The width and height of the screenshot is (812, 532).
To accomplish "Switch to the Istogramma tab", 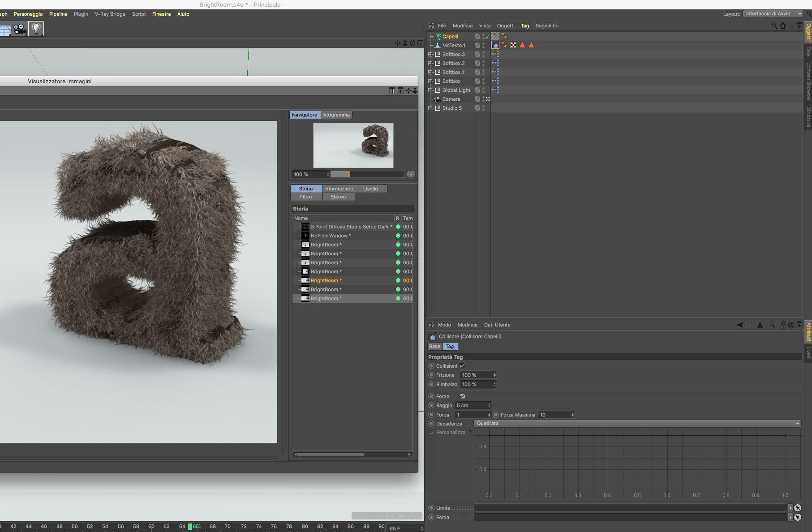I will 336,115.
